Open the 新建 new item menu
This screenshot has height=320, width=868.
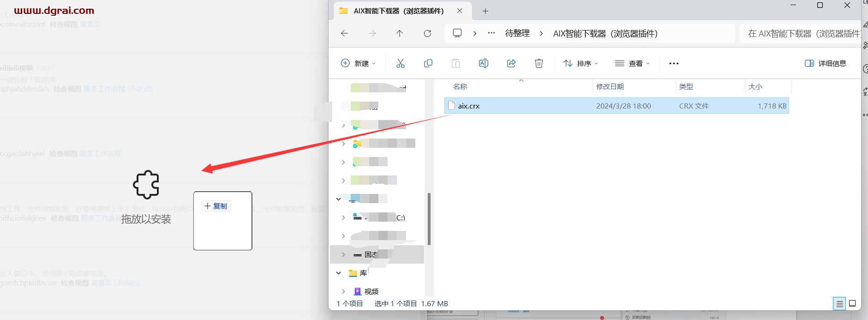pyautogui.click(x=359, y=63)
